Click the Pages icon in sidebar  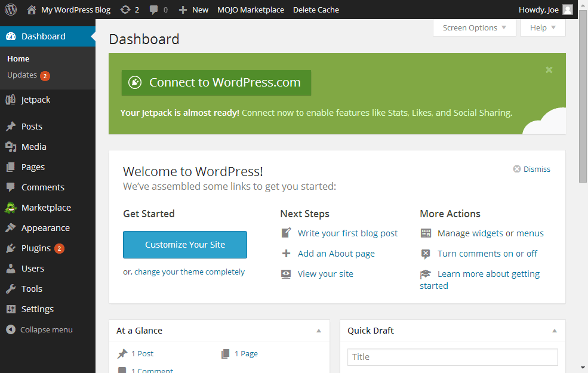click(x=11, y=167)
